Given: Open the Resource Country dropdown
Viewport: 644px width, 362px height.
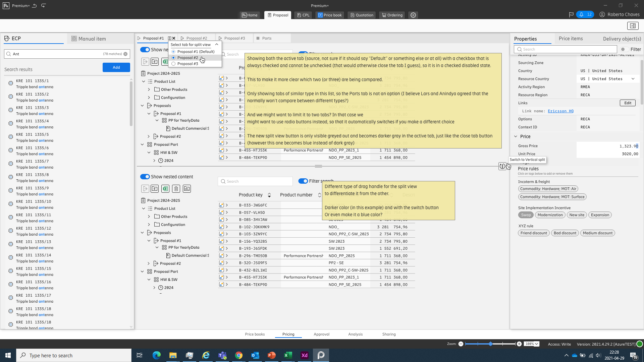Looking at the screenshot, I should [x=633, y=79].
